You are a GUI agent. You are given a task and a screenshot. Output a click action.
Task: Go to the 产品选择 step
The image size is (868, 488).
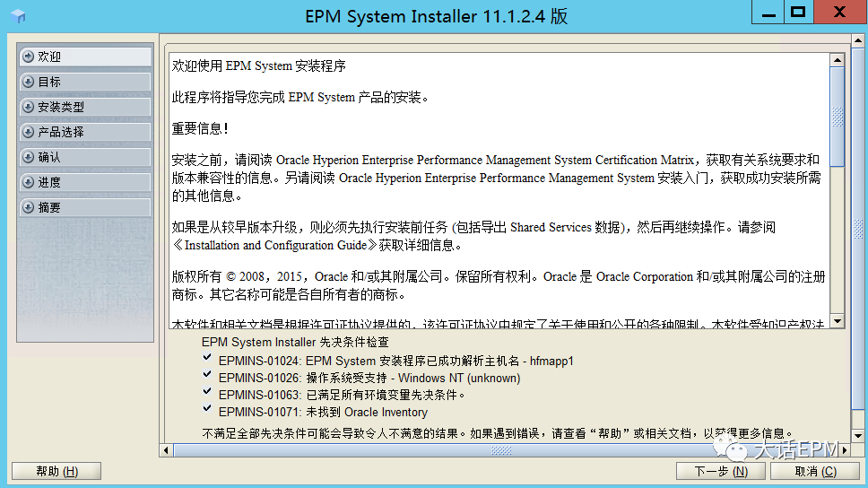click(85, 132)
